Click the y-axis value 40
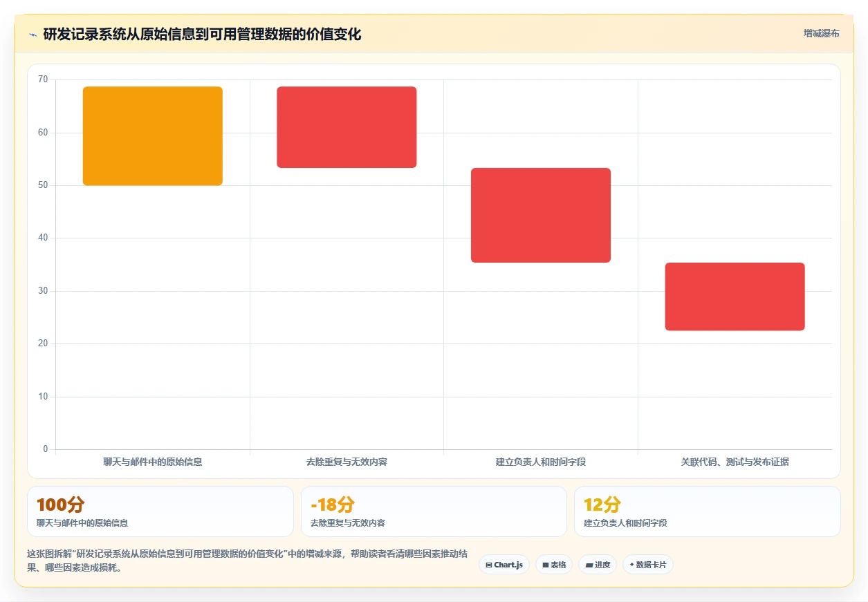Viewport: 868px width, 602px height. [43, 238]
